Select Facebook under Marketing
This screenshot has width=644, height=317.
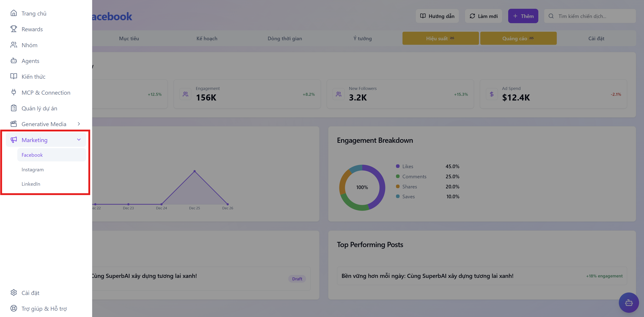point(51,155)
